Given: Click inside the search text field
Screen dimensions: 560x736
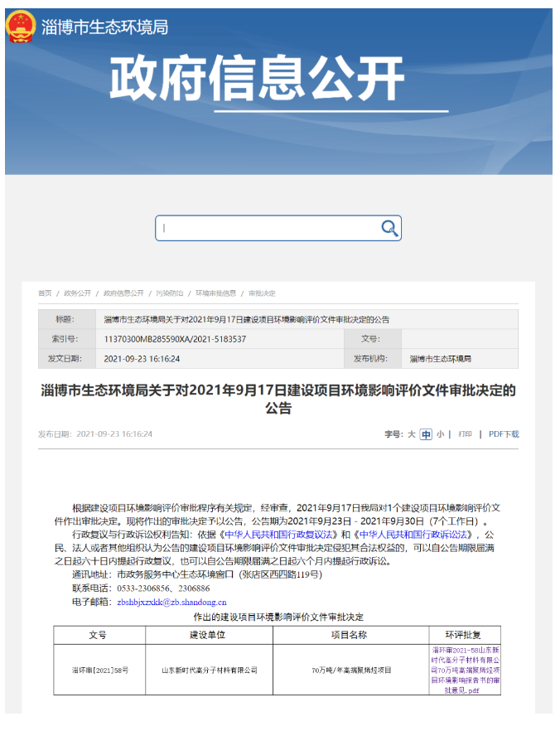Looking at the screenshot, I should (x=265, y=228).
